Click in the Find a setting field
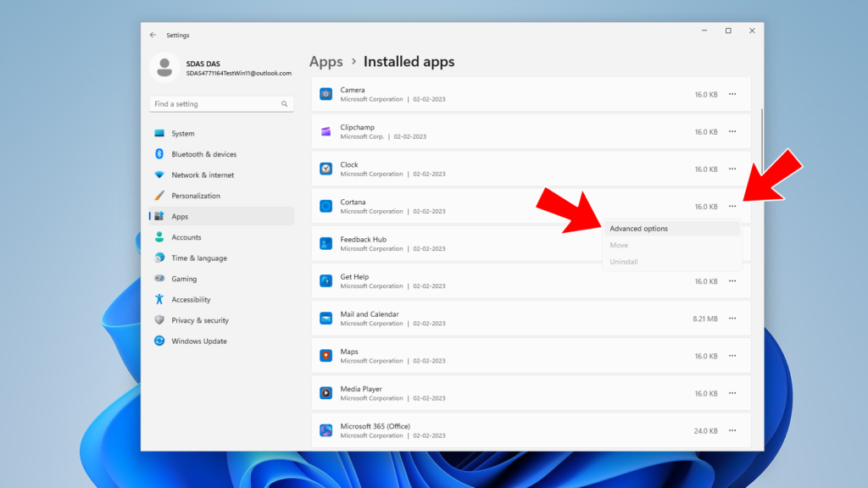This screenshot has height=488, width=868. [x=221, y=104]
